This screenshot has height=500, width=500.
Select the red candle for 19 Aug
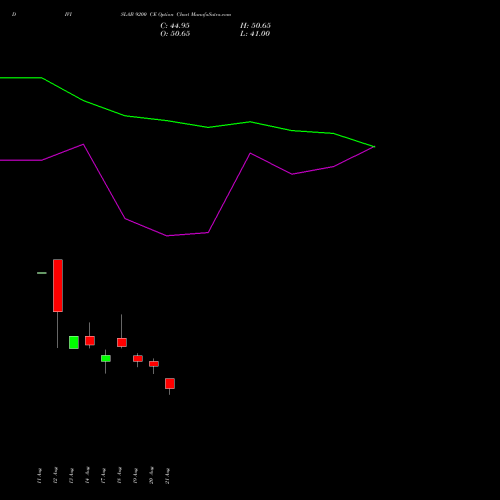click(138, 358)
